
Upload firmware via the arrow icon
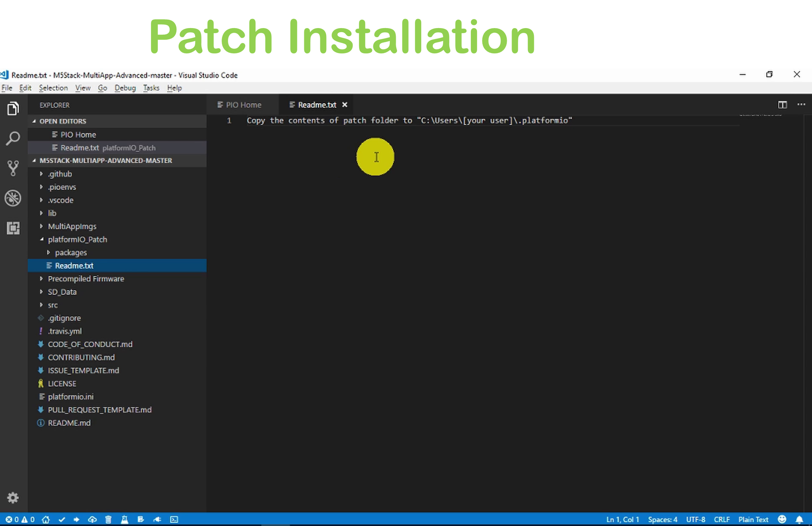[76, 519]
